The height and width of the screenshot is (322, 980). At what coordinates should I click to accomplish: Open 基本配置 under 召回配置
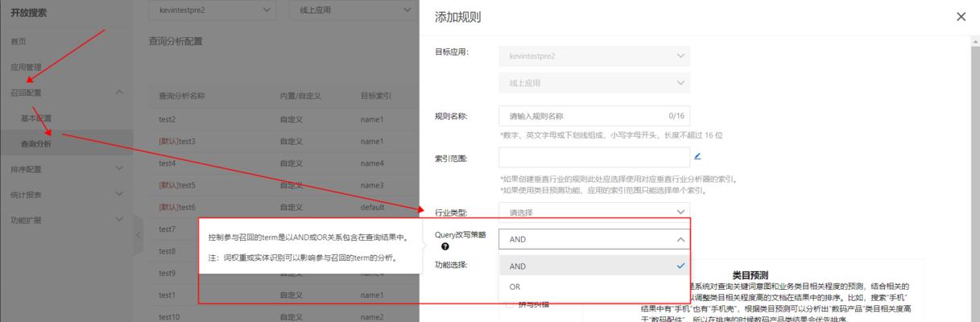coord(36,118)
